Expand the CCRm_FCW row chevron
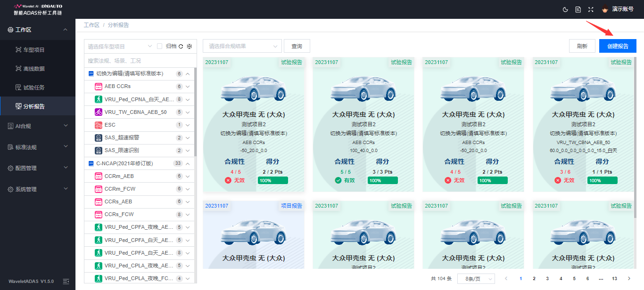The width and height of the screenshot is (644, 290). [x=188, y=189]
